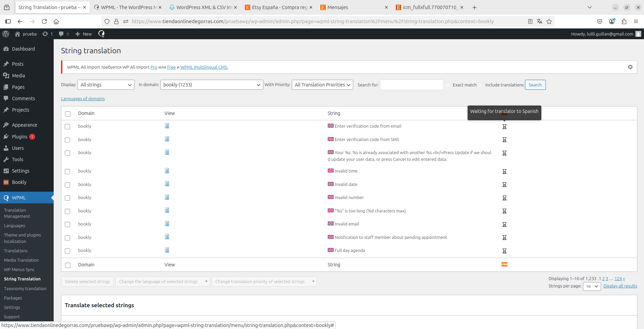Open the Strings per page dropdown
644x329 pixels.
point(592,286)
